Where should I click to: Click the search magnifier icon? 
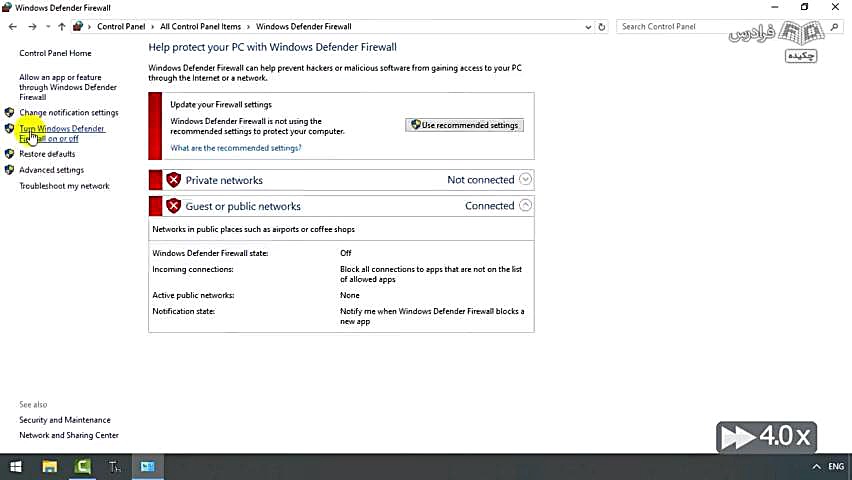pyautogui.click(x=835, y=27)
